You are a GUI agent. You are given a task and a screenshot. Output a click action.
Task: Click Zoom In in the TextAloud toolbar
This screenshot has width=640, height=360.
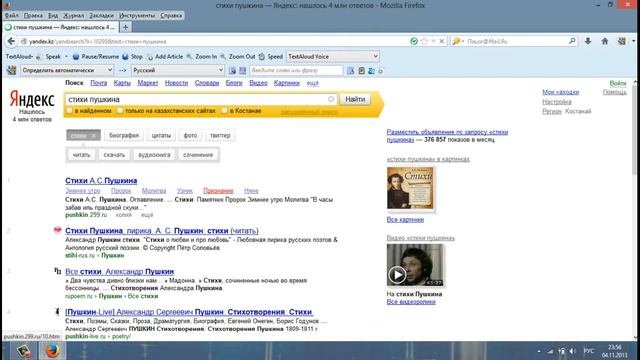(x=202, y=56)
